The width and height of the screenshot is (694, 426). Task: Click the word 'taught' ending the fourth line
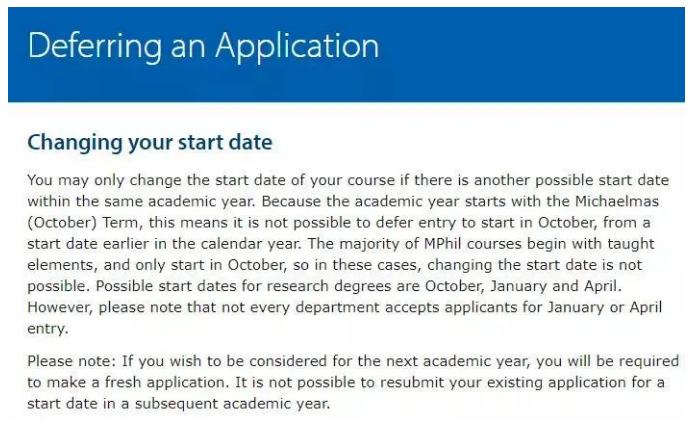631,244
